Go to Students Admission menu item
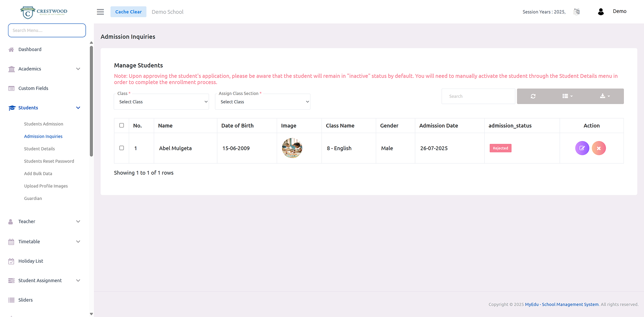644x317 pixels. click(43, 124)
